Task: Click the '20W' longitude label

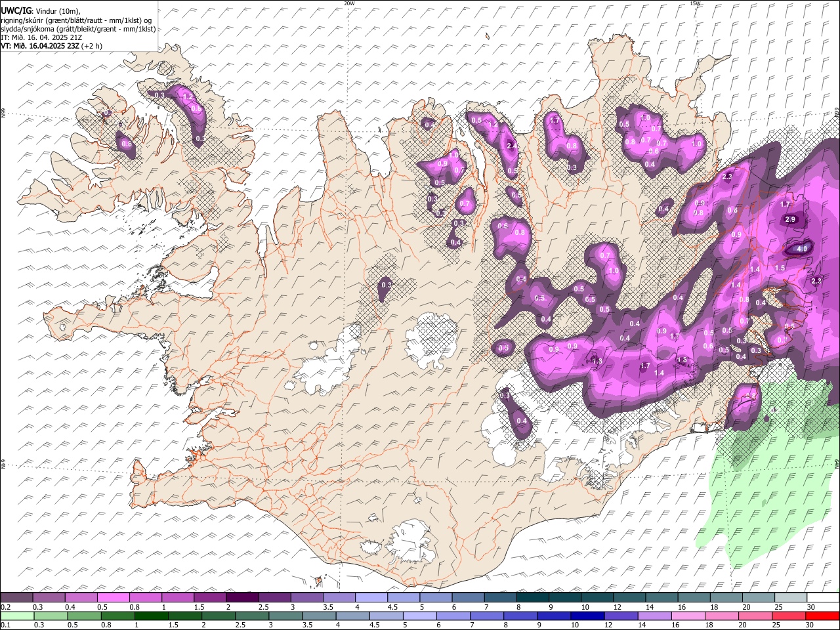Action: pyautogui.click(x=349, y=3)
